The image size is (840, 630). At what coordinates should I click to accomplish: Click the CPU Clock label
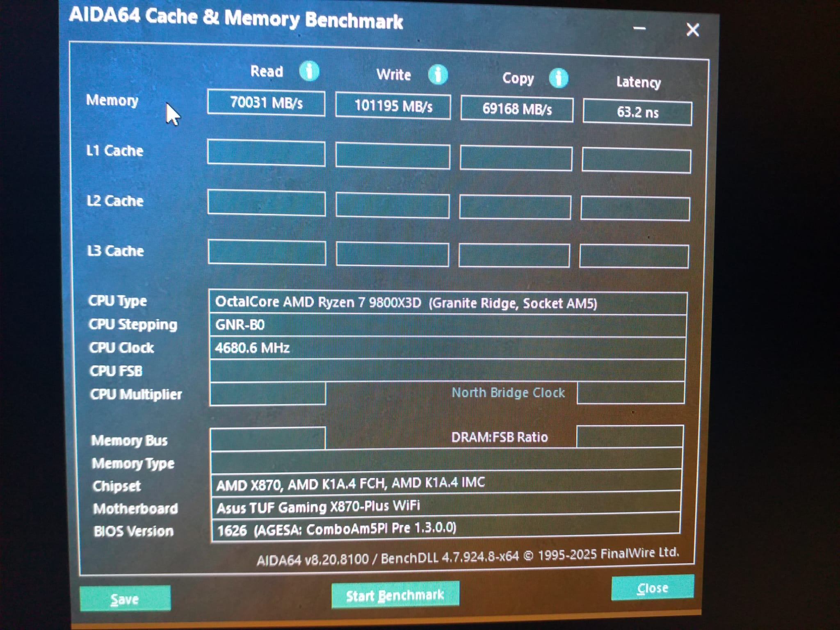tap(121, 348)
